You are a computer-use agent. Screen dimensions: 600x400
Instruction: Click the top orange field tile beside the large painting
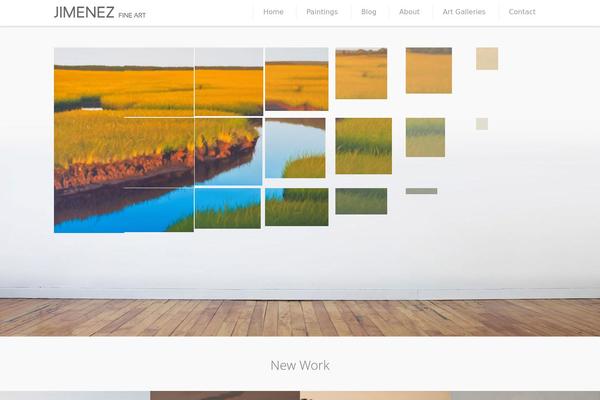pyautogui.click(x=229, y=82)
